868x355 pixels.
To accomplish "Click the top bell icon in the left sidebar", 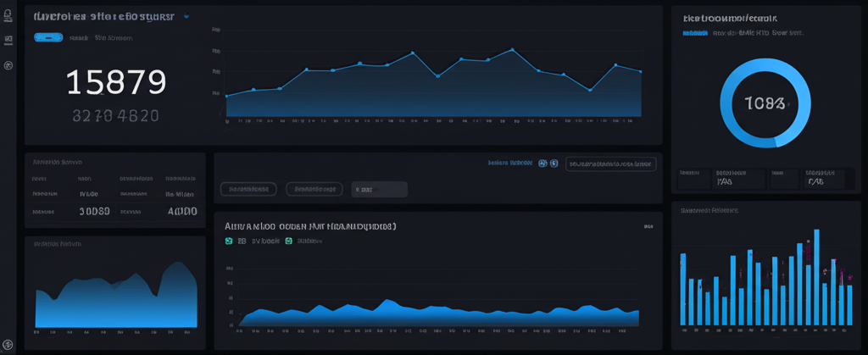I will [8, 17].
